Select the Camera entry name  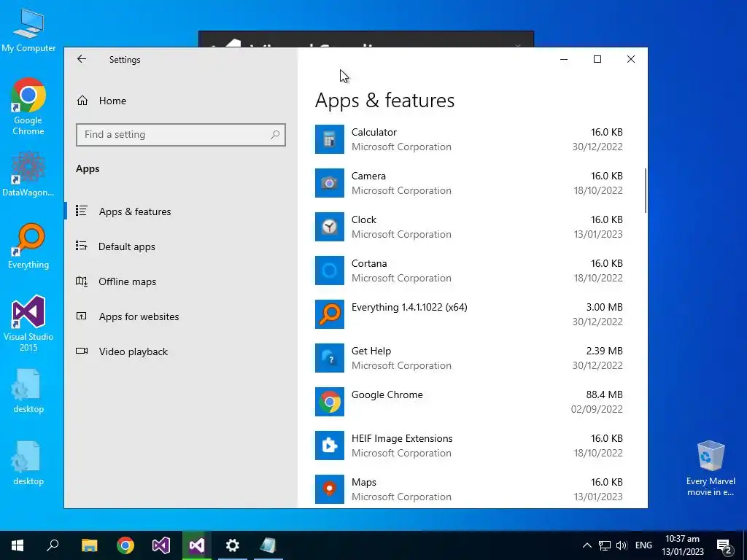[368, 176]
